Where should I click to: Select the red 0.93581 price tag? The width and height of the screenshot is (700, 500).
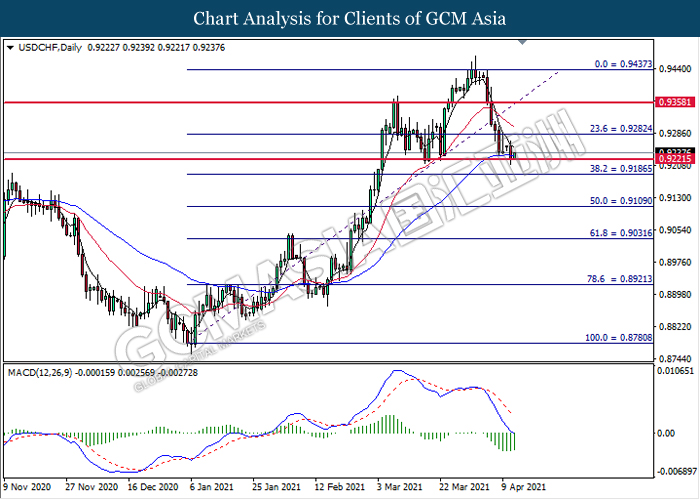click(670, 102)
